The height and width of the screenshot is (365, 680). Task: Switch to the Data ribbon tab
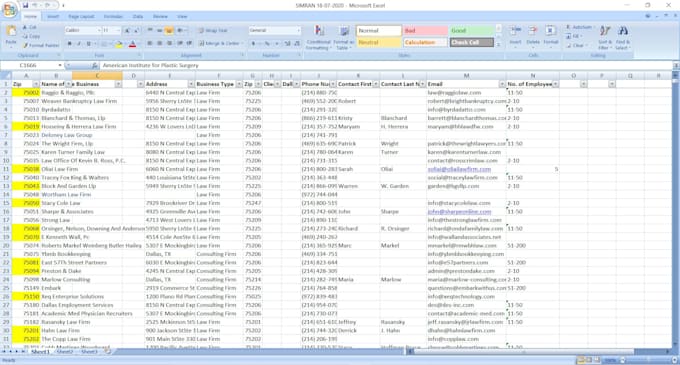point(138,16)
